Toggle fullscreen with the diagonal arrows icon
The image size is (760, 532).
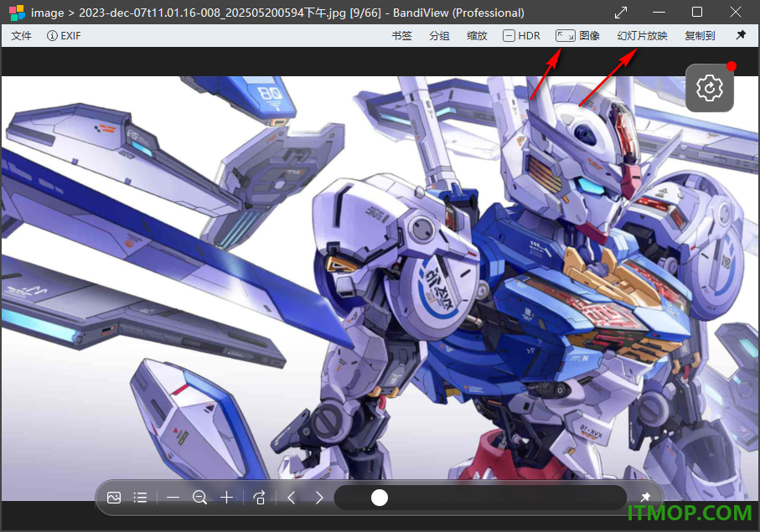620,13
